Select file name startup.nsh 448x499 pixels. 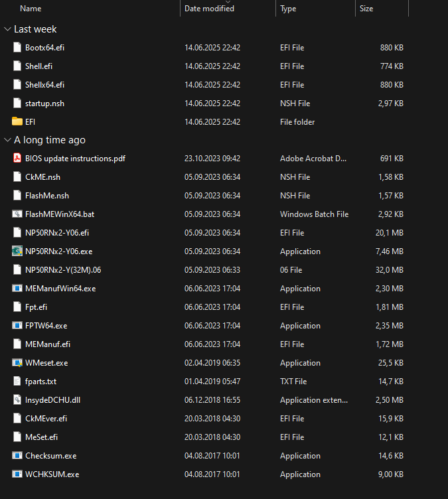click(45, 103)
